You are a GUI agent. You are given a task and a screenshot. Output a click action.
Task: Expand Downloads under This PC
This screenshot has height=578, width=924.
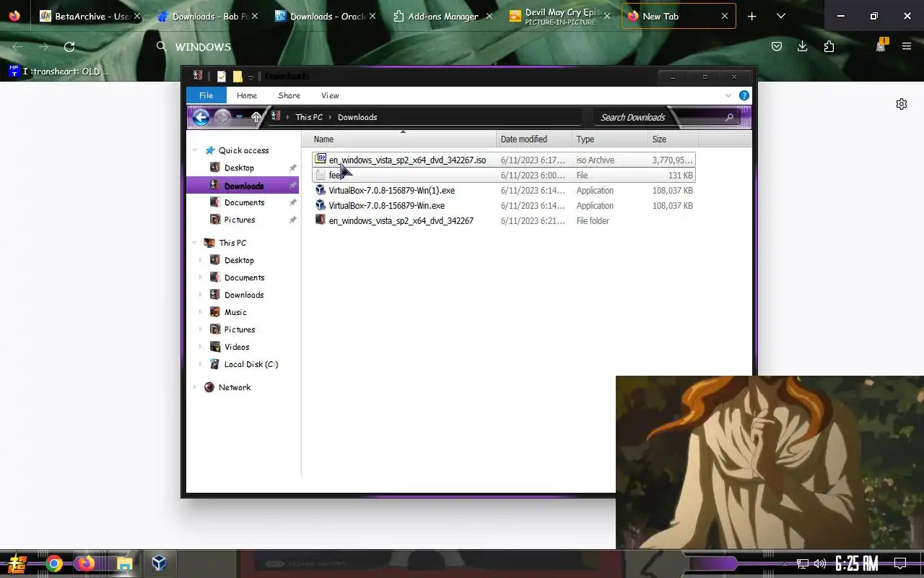pos(200,295)
